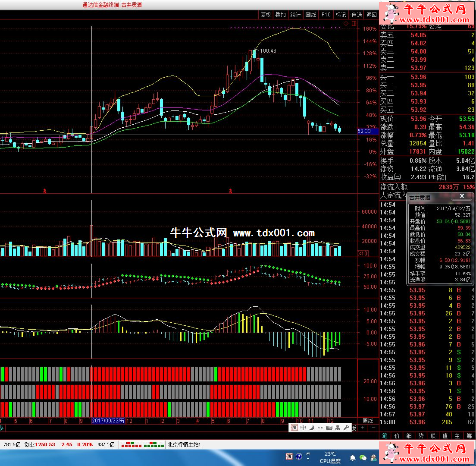Click the plus zoom button beside 周线
Screen dimensions: 476x466
(363, 428)
